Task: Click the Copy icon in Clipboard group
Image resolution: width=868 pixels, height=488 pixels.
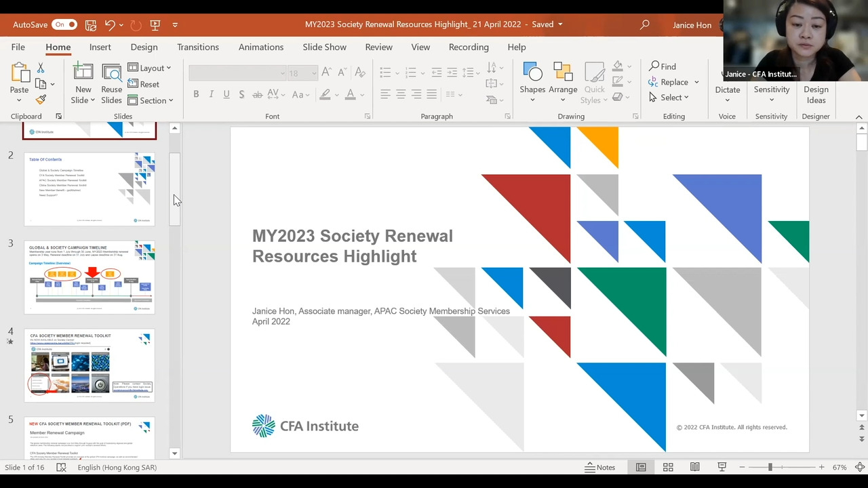Action: tap(41, 84)
